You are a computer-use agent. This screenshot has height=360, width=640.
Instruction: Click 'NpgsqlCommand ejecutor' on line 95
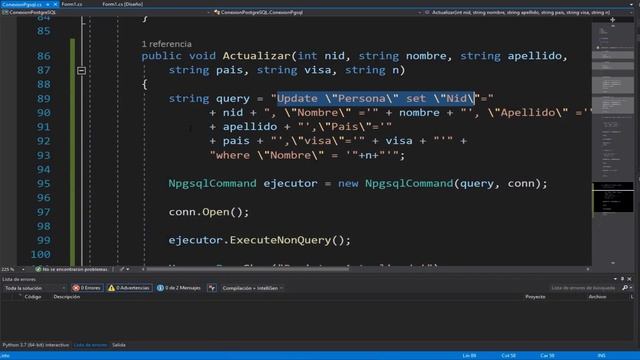[x=243, y=183]
